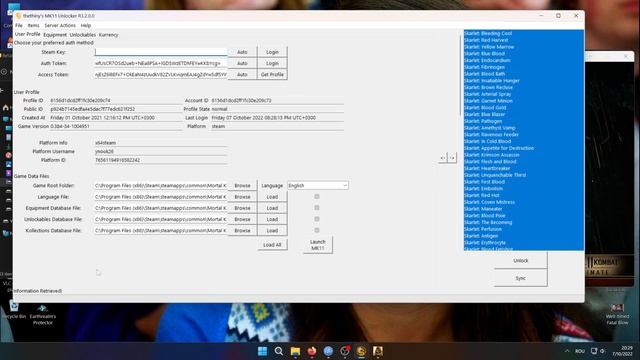Click the Launch MK11 button
Screen dimensions: 640x360
pyautogui.click(x=318, y=245)
